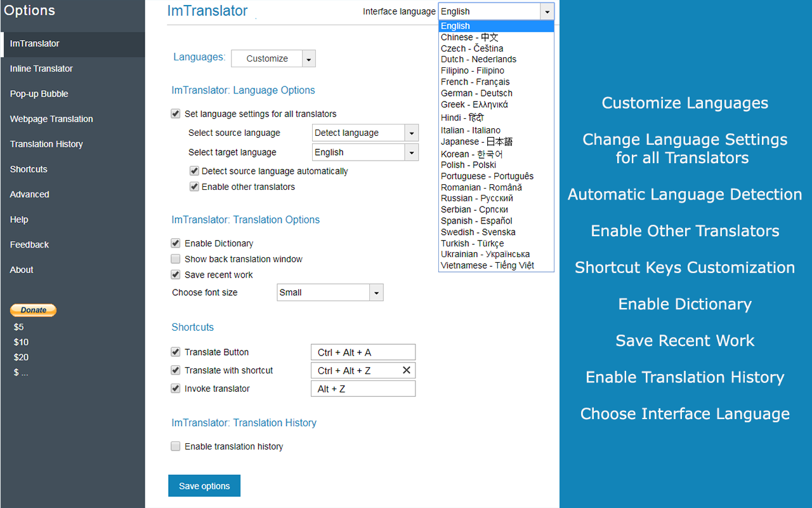812x508 pixels.
Task: Click the PayPal Donate button
Action: (33, 310)
